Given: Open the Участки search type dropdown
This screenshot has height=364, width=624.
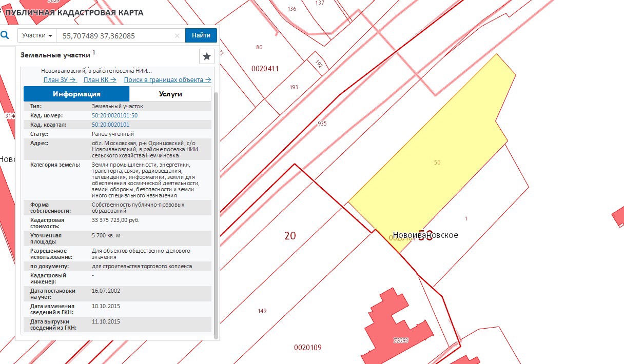Looking at the screenshot, I should [x=37, y=35].
